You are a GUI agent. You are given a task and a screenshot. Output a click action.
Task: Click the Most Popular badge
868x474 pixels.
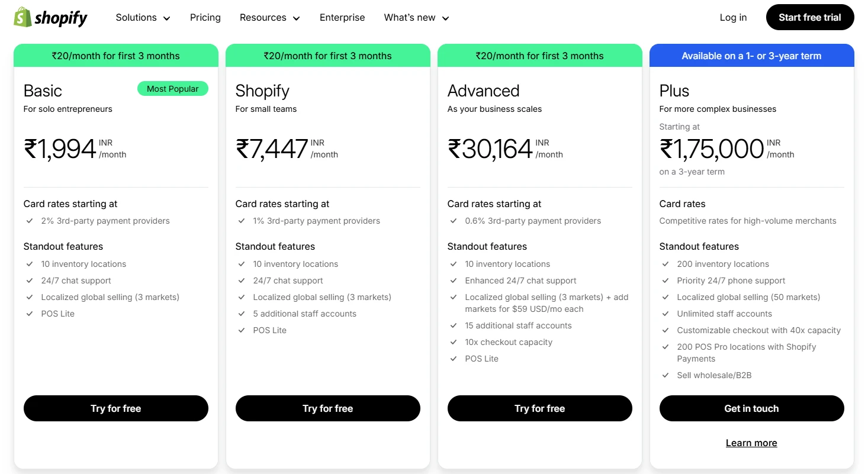(x=173, y=89)
